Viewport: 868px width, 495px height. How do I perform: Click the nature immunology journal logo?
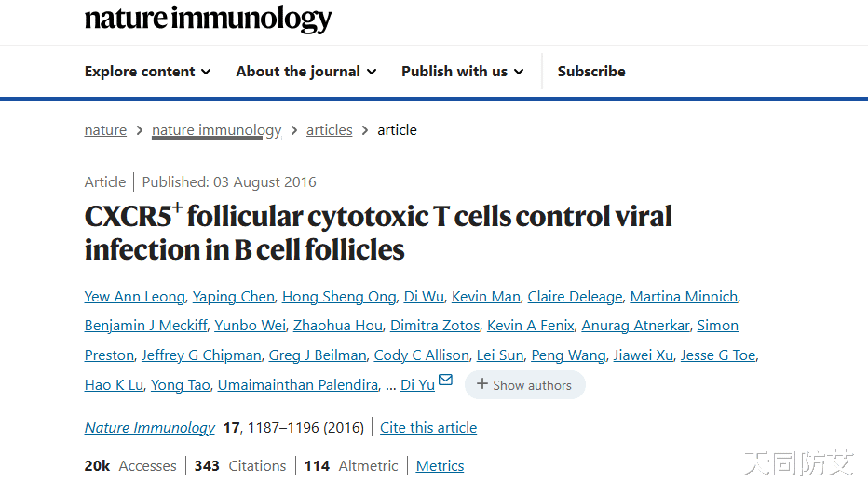[208, 19]
